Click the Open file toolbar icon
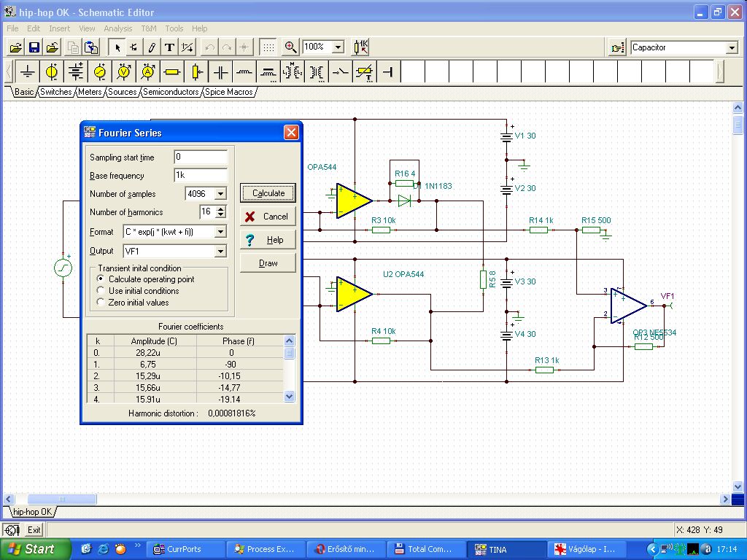 [16, 47]
